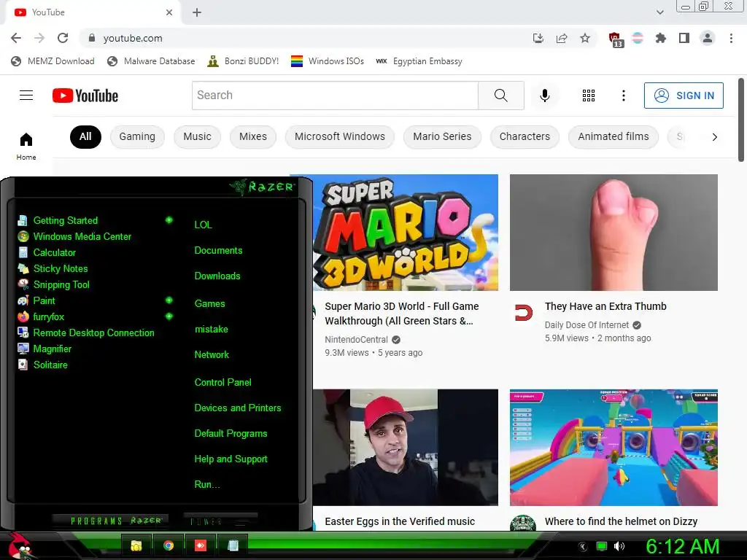The image size is (747, 560).
Task: Open Devices and Printers in the start menu
Action: coord(238,408)
